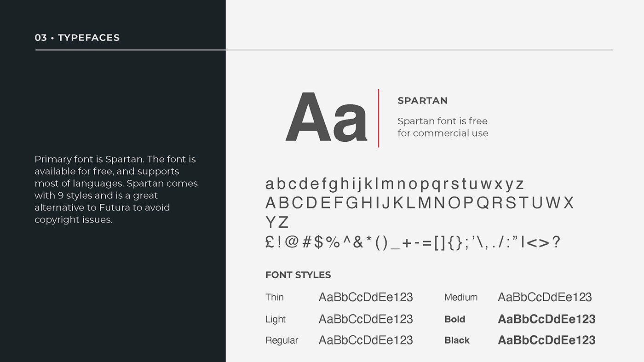This screenshot has width=644, height=362.
Task: Click the special symbols character row
Action: tap(413, 242)
